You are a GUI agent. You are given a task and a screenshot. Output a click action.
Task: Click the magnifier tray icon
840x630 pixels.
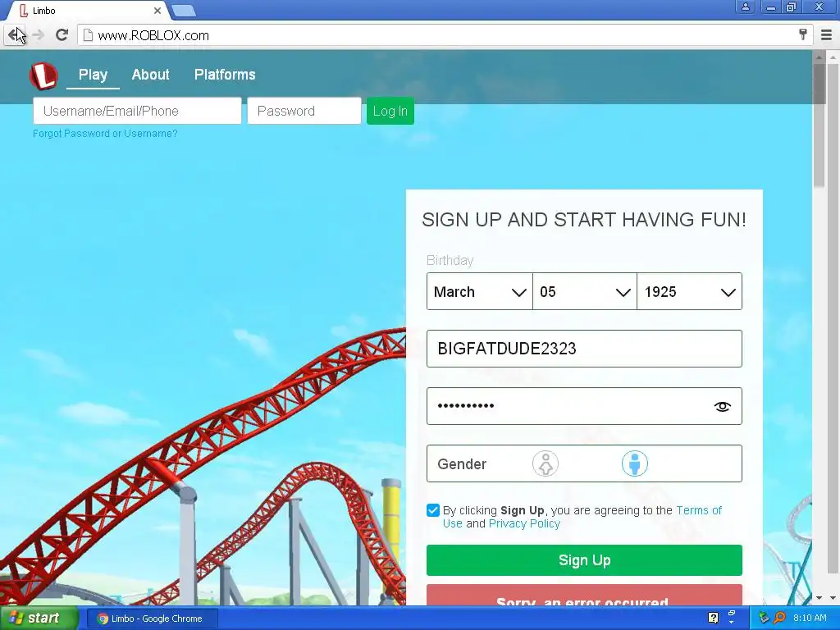[x=779, y=618]
